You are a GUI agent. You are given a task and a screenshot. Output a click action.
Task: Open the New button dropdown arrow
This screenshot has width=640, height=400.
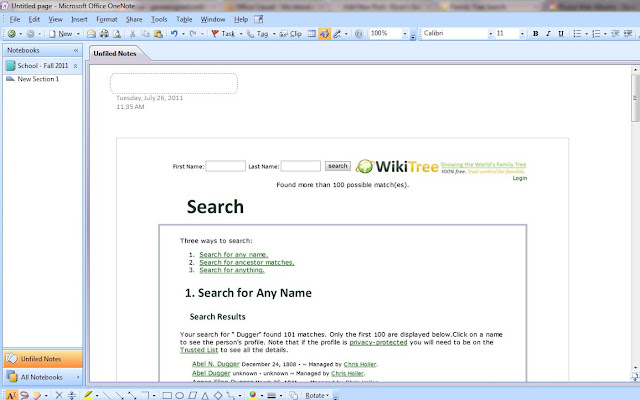pos(78,34)
